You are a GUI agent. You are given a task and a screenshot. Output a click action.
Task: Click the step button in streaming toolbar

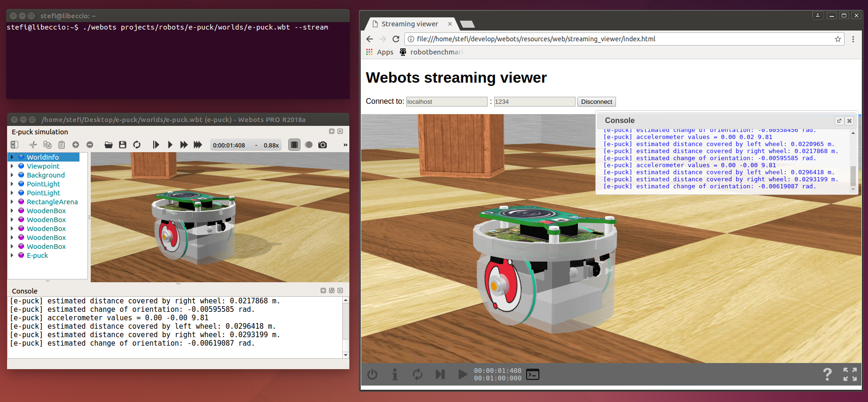[440, 374]
